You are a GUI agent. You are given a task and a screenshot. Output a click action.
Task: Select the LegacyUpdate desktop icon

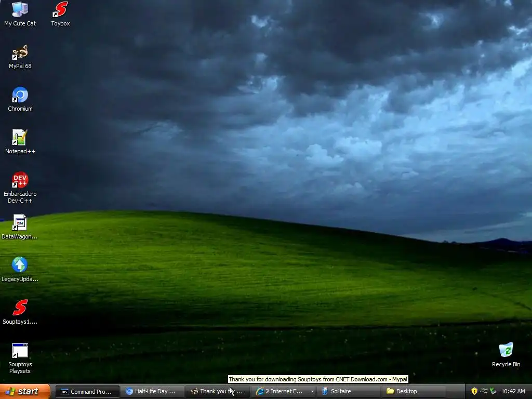(x=20, y=270)
